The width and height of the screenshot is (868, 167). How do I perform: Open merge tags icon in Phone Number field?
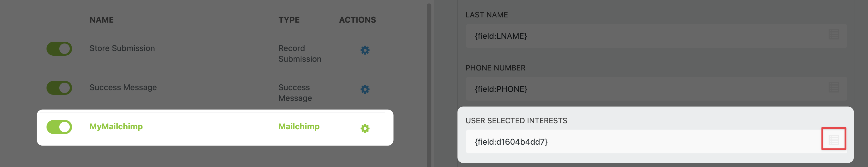834,88
